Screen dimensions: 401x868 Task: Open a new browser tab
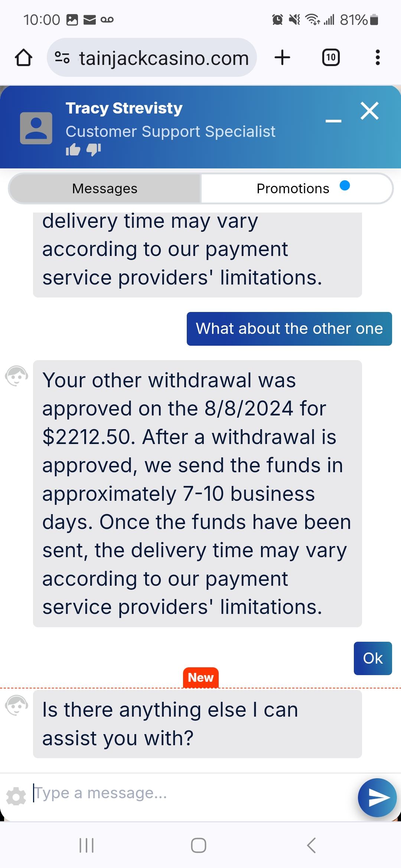coord(282,57)
